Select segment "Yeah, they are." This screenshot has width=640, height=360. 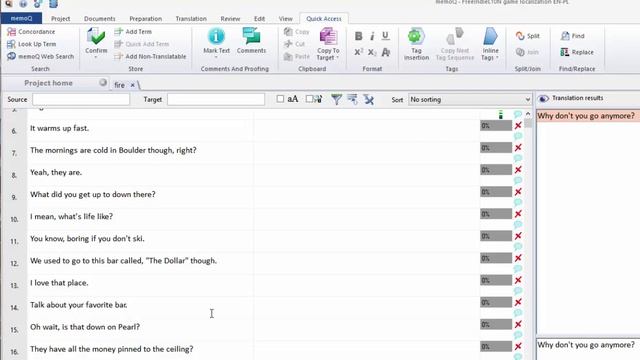(56, 172)
